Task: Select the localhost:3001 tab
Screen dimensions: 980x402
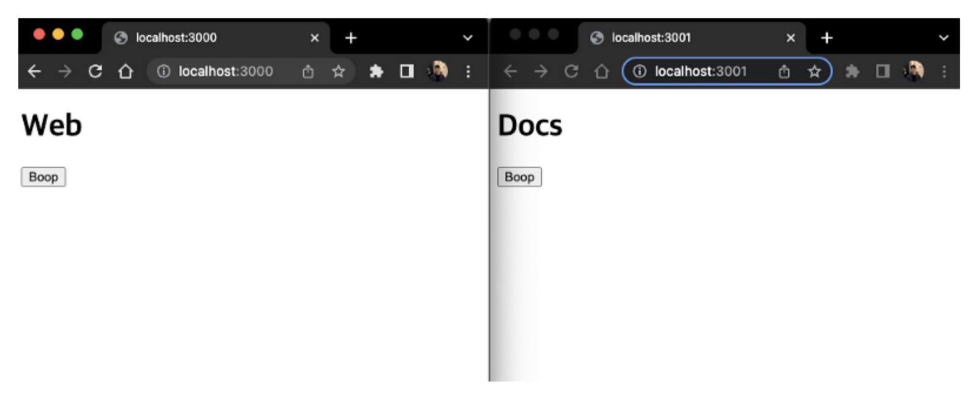Action: (692, 38)
